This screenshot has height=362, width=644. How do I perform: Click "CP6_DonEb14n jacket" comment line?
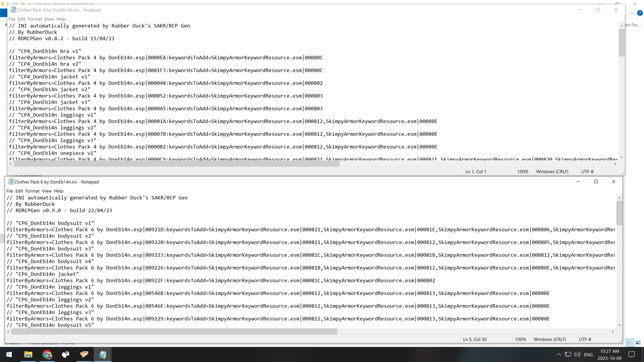pyautogui.click(x=43, y=274)
